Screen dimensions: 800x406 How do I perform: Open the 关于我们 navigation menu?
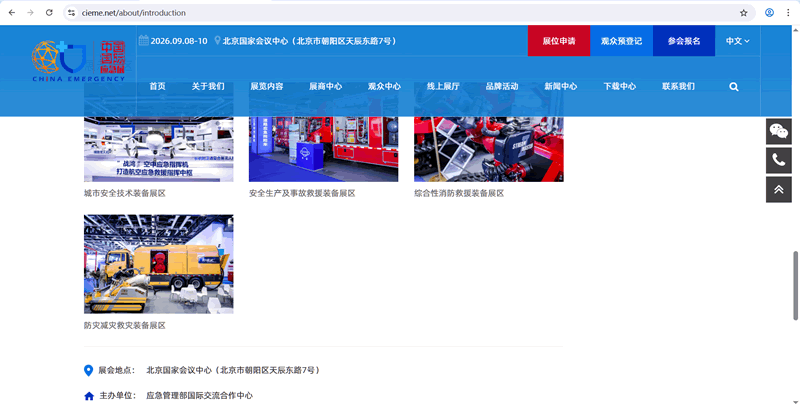click(x=208, y=87)
